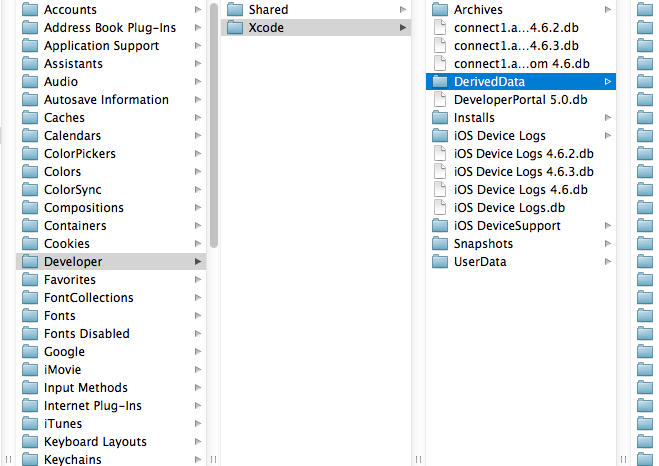Screen dimensions: 659x466
Task: Select the iOS Device Logs folder name
Action: click(500, 135)
